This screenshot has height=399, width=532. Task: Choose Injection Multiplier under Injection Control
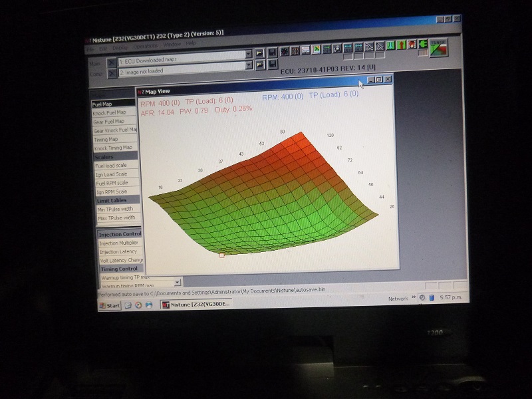[x=120, y=243]
